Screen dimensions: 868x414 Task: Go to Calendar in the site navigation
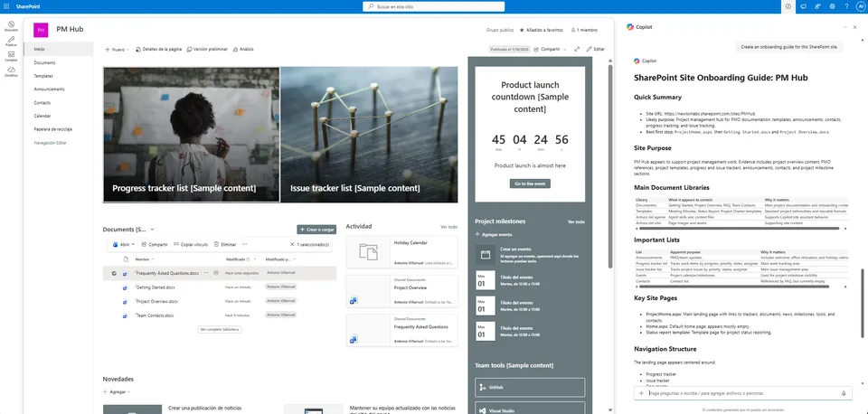pos(42,116)
